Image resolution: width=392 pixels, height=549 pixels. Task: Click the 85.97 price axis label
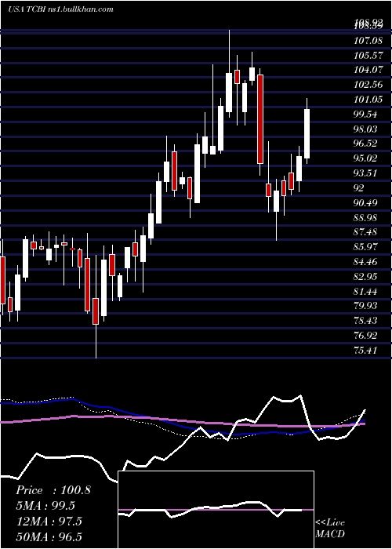point(366,247)
